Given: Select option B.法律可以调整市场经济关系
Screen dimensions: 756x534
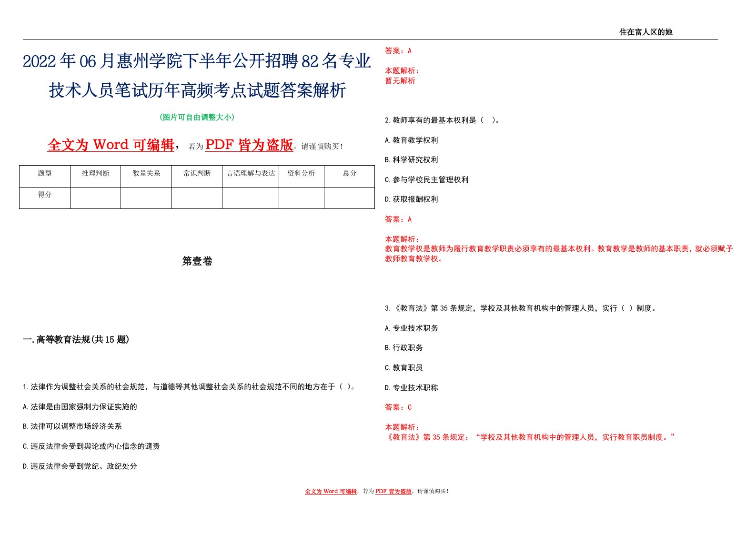Looking at the screenshot, I should (x=72, y=426).
